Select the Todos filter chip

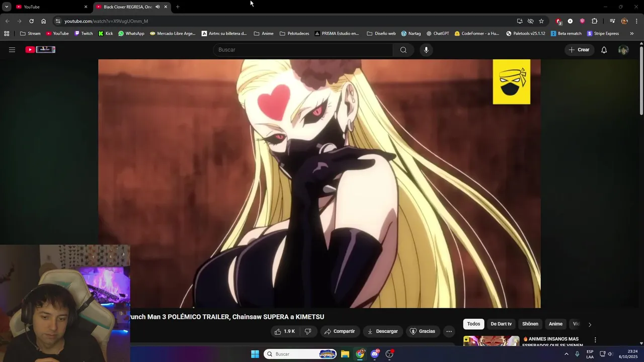(x=473, y=324)
